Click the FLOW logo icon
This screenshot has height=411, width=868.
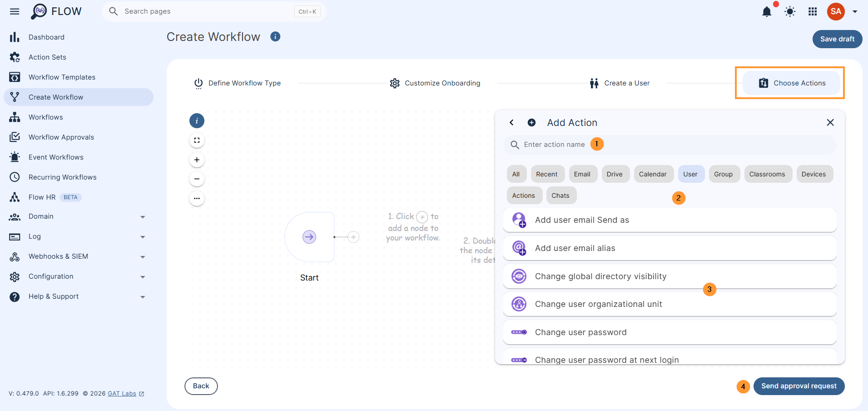pyautogui.click(x=39, y=11)
